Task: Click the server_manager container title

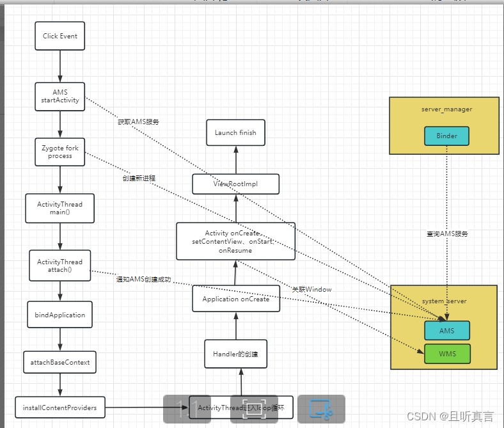Action: 447,109
